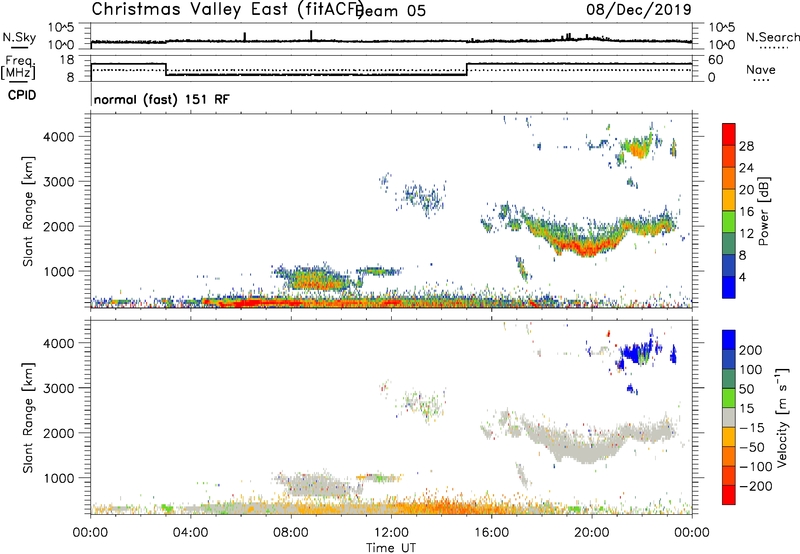Click the 1000 tick in the velocity panel
Image resolution: width=800 pixels, height=554 pixels.
[x=58, y=478]
